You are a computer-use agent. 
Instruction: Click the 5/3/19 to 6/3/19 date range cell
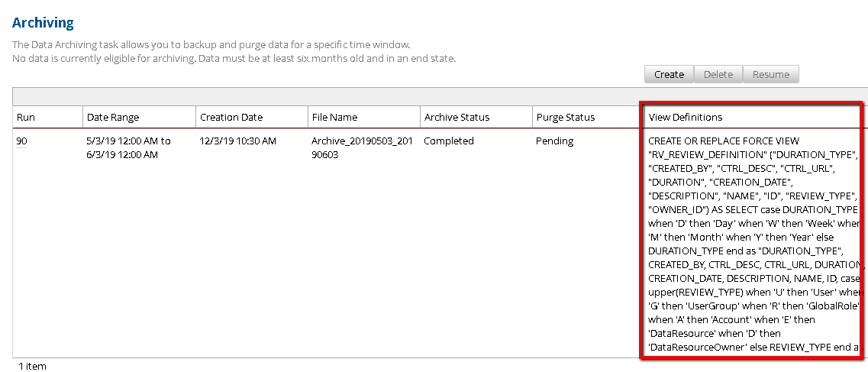coord(128,147)
